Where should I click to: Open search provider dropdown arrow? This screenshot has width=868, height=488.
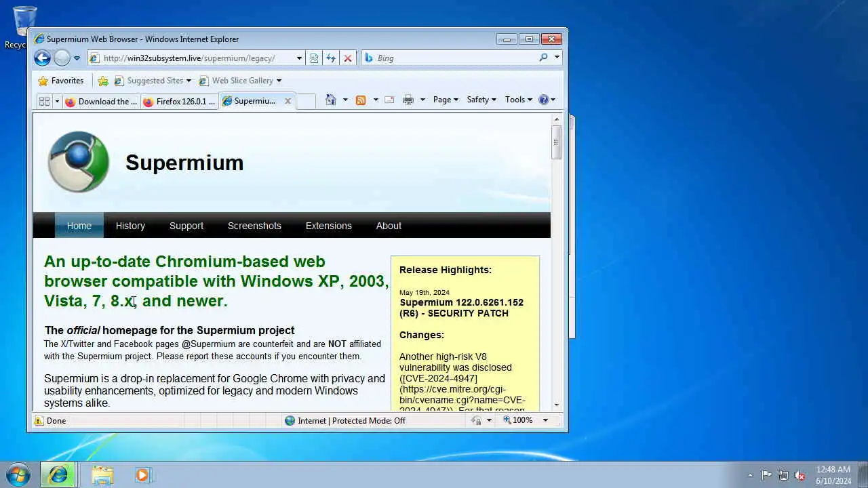[557, 58]
